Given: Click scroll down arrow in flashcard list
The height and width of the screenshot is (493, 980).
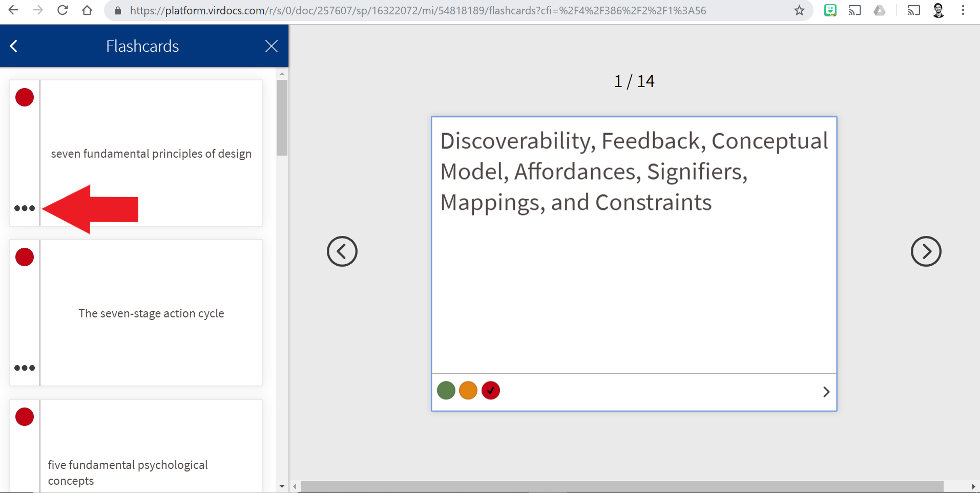Looking at the screenshot, I should click(x=282, y=486).
